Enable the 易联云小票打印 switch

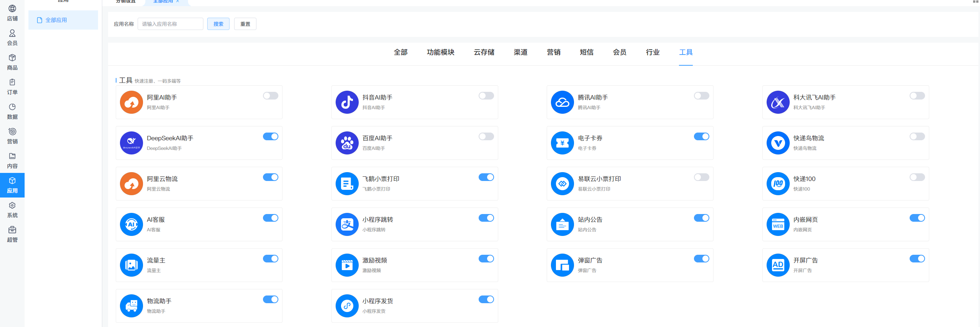tap(702, 177)
